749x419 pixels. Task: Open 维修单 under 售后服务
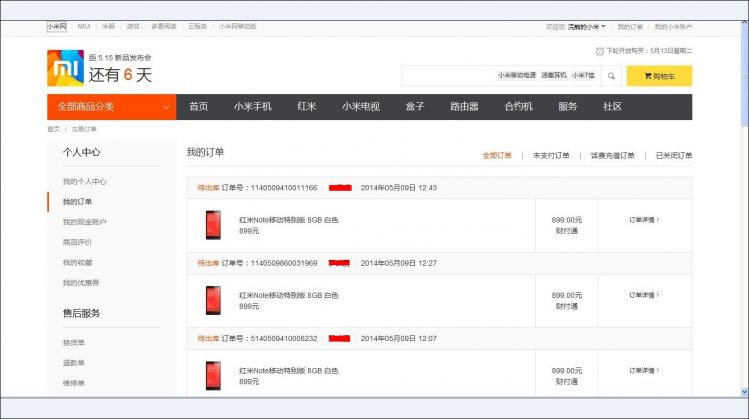tap(74, 383)
